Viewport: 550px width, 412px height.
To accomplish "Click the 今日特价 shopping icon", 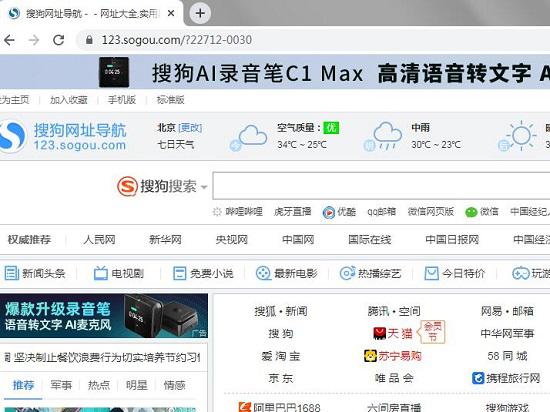I will pyautogui.click(x=431, y=273).
